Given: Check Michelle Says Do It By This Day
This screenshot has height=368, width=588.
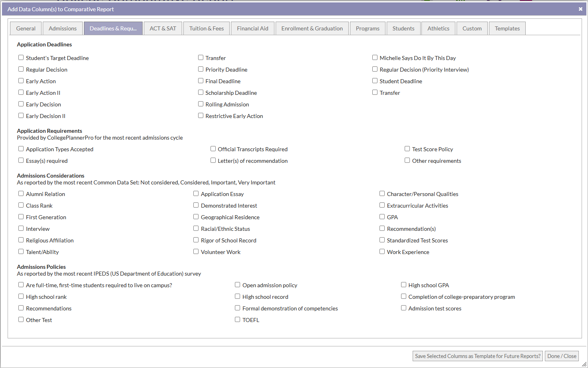Looking at the screenshot, I should pyautogui.click(x=375, y=58).
